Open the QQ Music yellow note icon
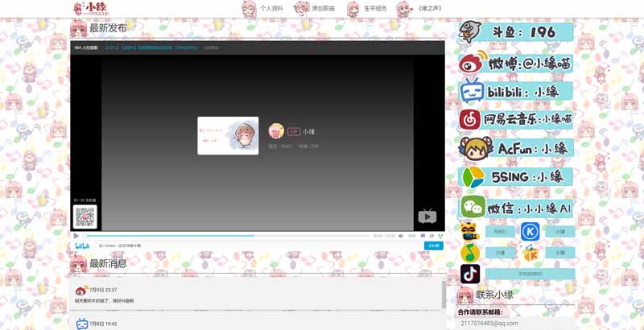 point(470,253)
